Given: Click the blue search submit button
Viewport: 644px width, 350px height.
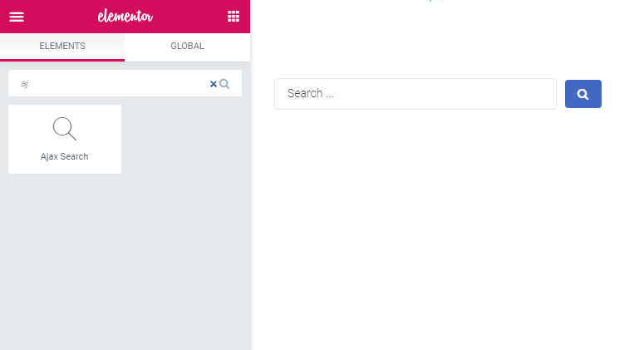Looking at the screenshot, I should click(583, 94).
